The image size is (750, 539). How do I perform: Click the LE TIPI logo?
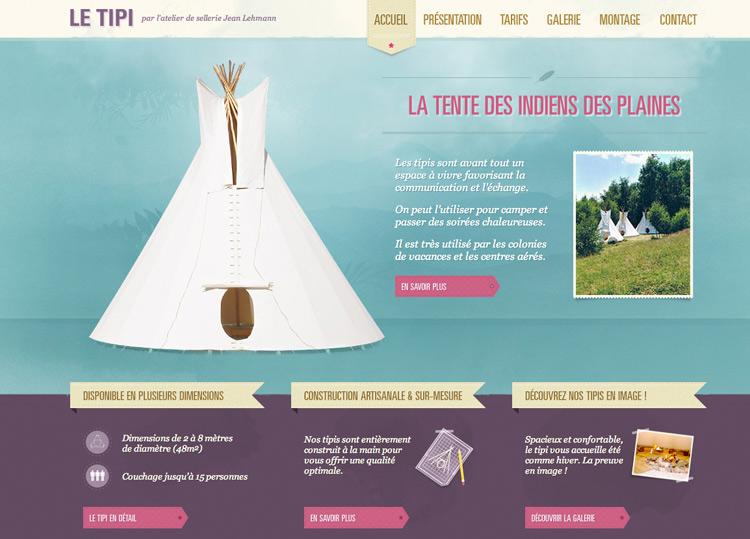point(101,18)
